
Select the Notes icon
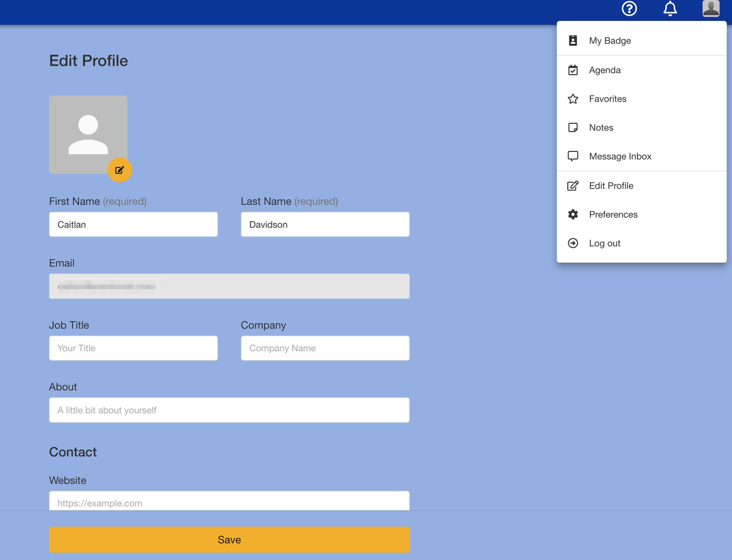(x=573, y=127)
